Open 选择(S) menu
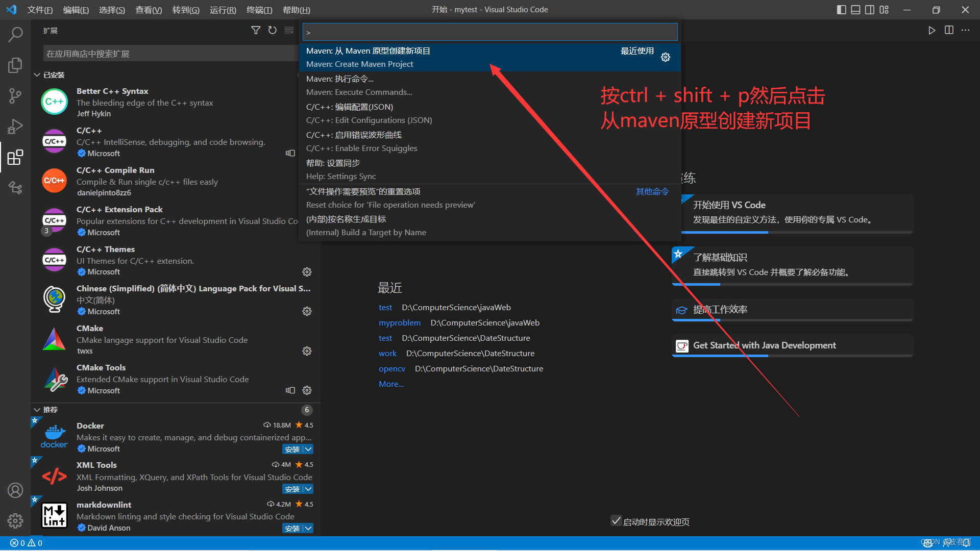980x551 pixels. tap(112, 10)
